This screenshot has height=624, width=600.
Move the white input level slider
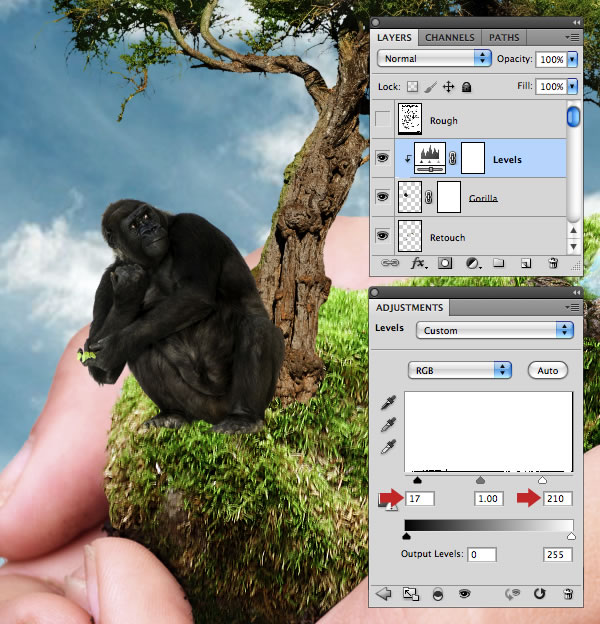tap(542, 480)
